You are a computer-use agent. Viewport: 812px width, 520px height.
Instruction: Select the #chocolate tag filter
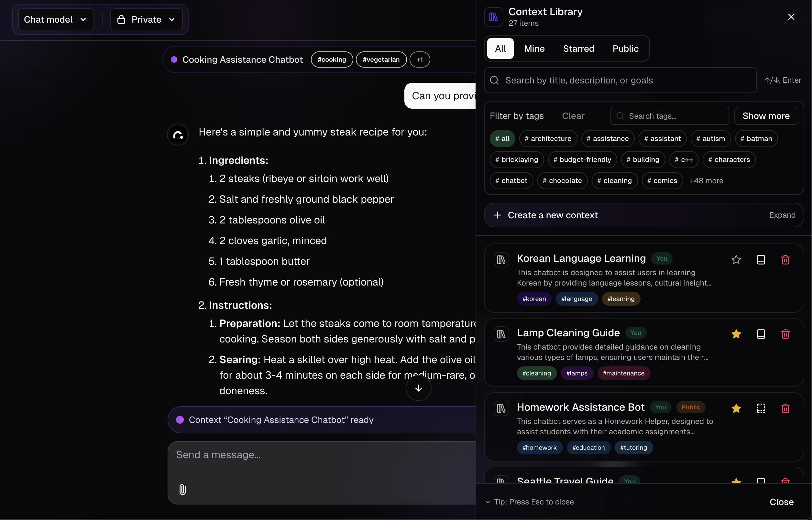coord(562,181)
